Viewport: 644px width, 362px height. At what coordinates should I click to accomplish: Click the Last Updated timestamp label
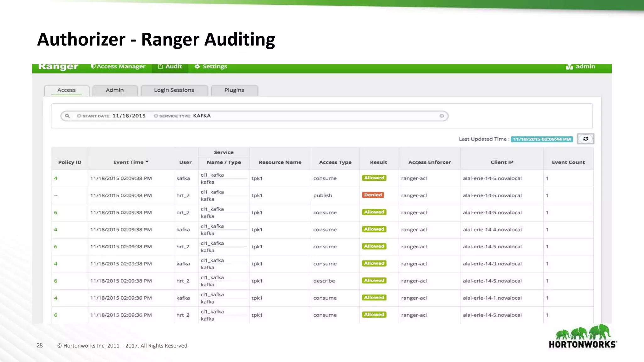[x=541, y=139]
